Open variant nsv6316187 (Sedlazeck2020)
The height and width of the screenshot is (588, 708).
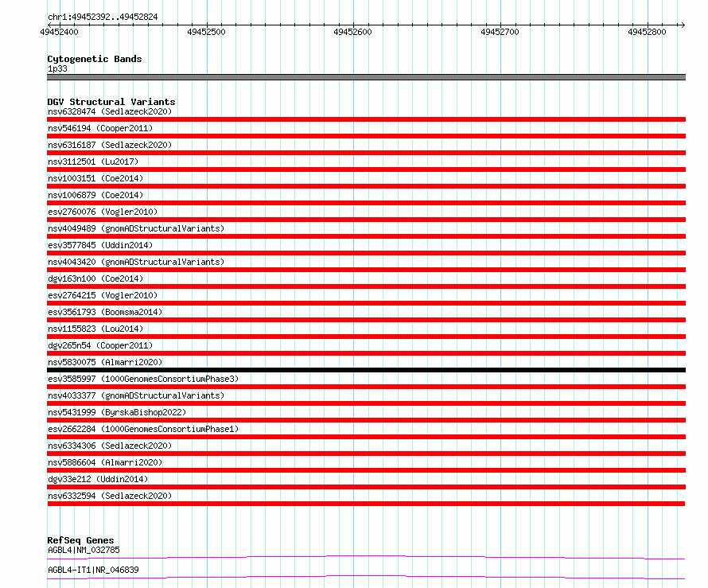click(110, 145)
